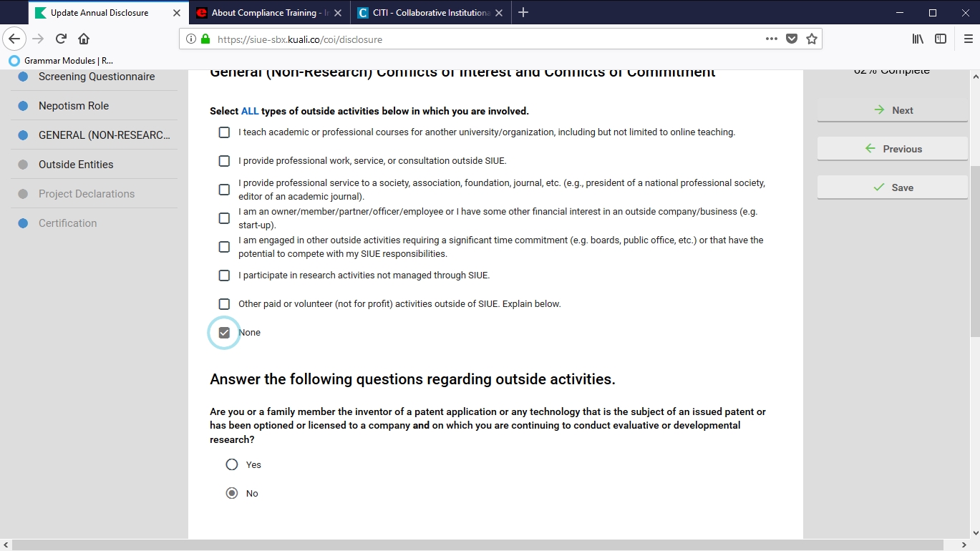Viewport: 980px width, 551px height.
Task: Save page to Pocket
Action: point(791,39)
